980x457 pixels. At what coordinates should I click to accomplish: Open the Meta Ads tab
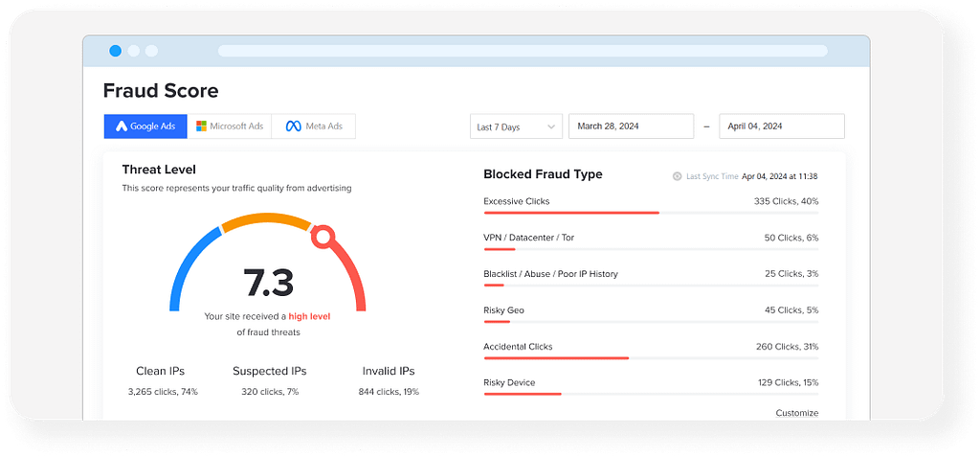[x=314, y=126]
